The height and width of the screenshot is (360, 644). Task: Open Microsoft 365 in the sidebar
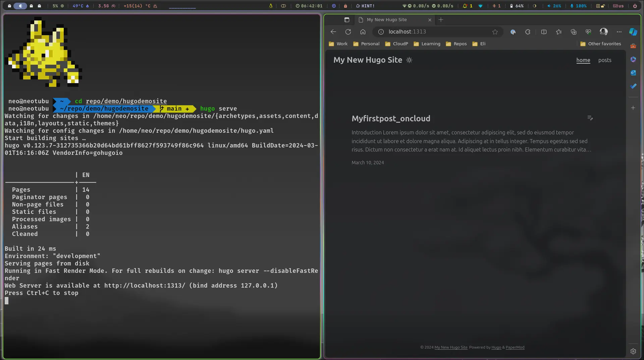[x=633, y=59]
